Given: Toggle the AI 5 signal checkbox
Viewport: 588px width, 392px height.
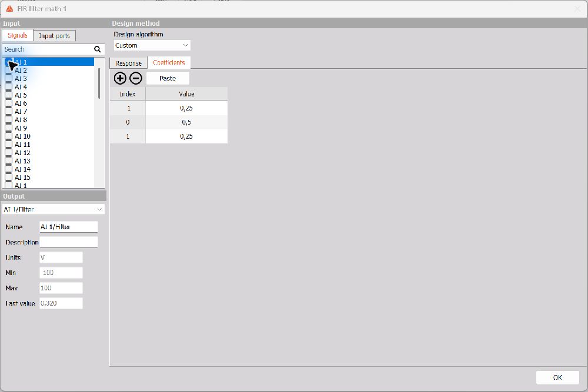Looking at the screenshot, I should pyautogui.click(x=8, y=95).
